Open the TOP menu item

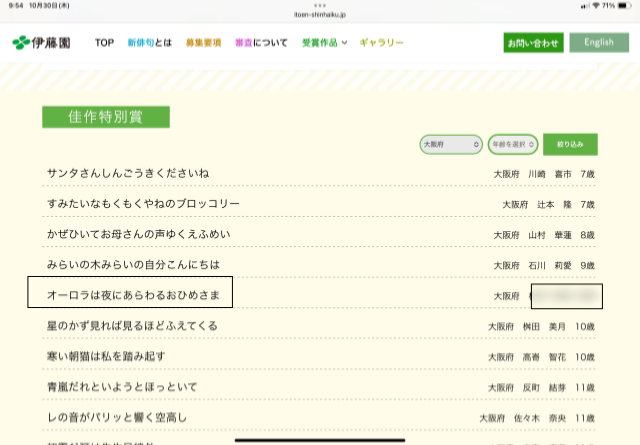pyautogui.click(x=104, y=43)
